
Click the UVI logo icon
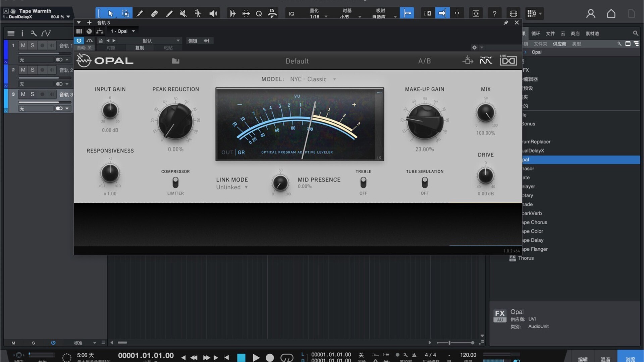[x=508, y=60]
